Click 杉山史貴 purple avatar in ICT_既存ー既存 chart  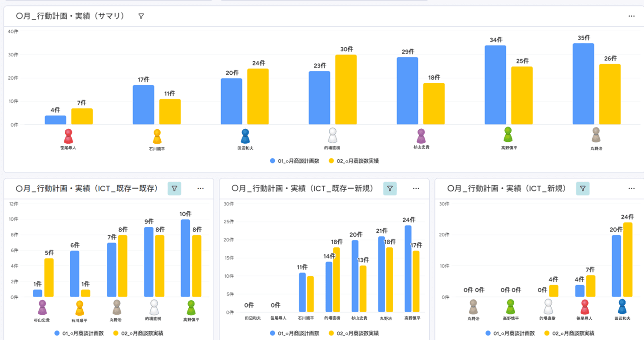42,308
